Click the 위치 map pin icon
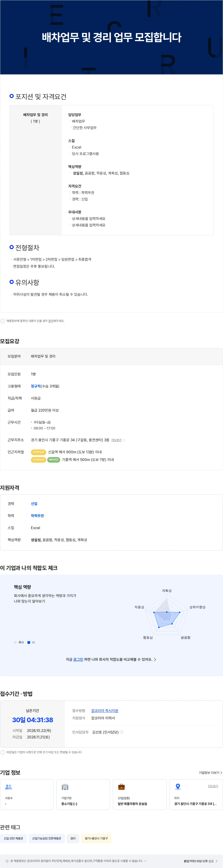Screen dimensions: 223x868 tap(178, 787)
